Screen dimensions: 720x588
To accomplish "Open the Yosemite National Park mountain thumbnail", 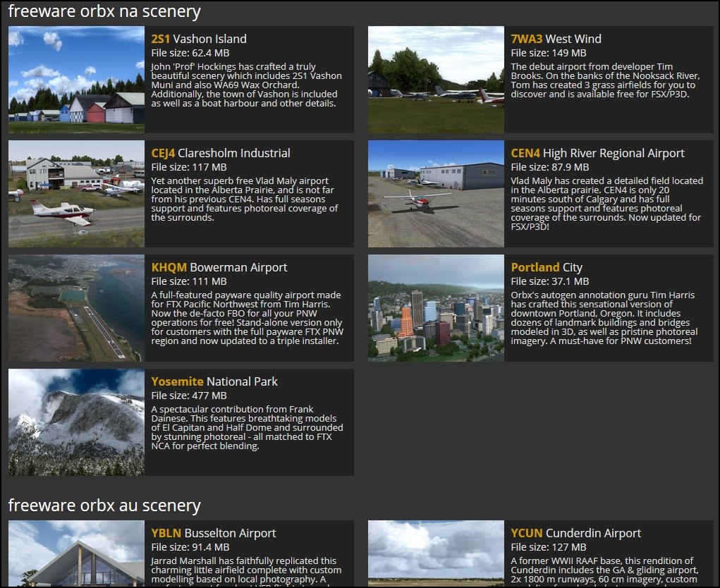I will pos(76,422).
